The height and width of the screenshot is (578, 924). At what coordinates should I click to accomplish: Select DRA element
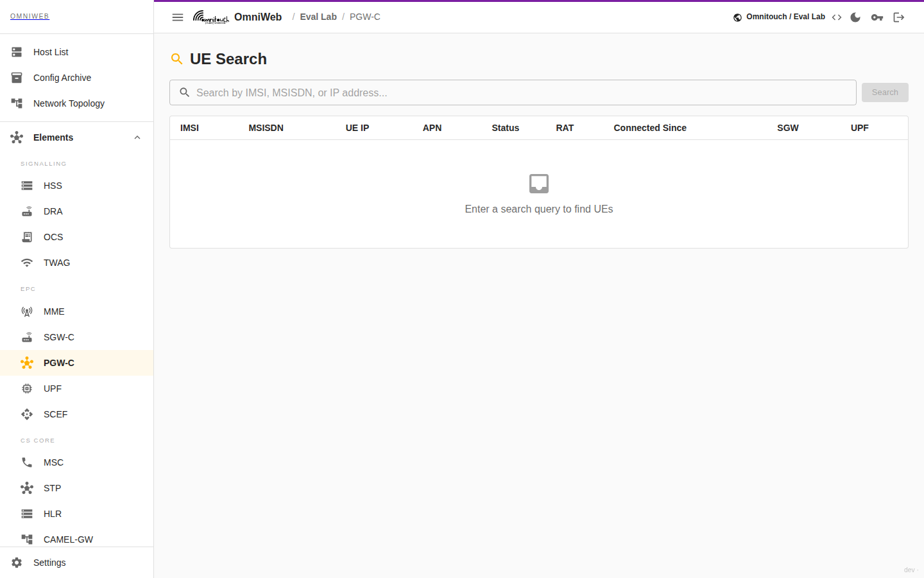pos(77,211)
